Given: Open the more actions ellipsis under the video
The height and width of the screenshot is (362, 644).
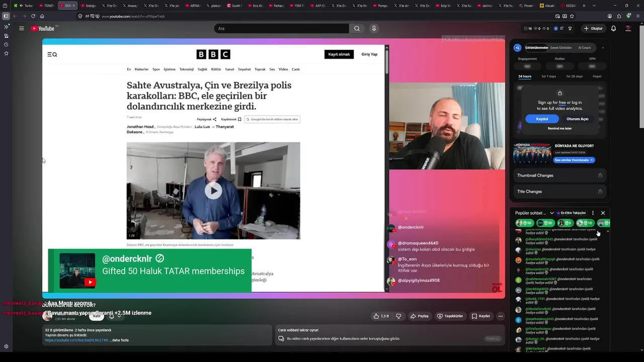Looking at the screenshot, I should coord(500,316).
